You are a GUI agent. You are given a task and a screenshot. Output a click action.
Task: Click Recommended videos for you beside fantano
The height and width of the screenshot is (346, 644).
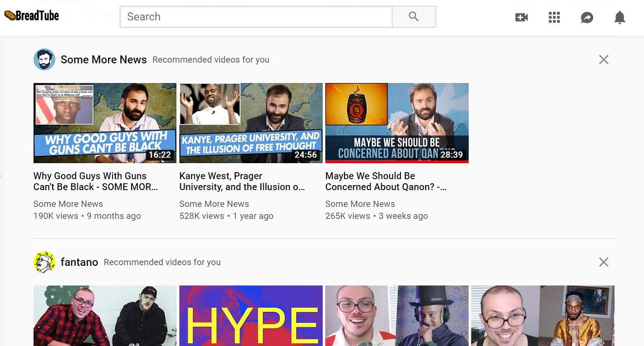pyautogui.click(x=162, y=262)
